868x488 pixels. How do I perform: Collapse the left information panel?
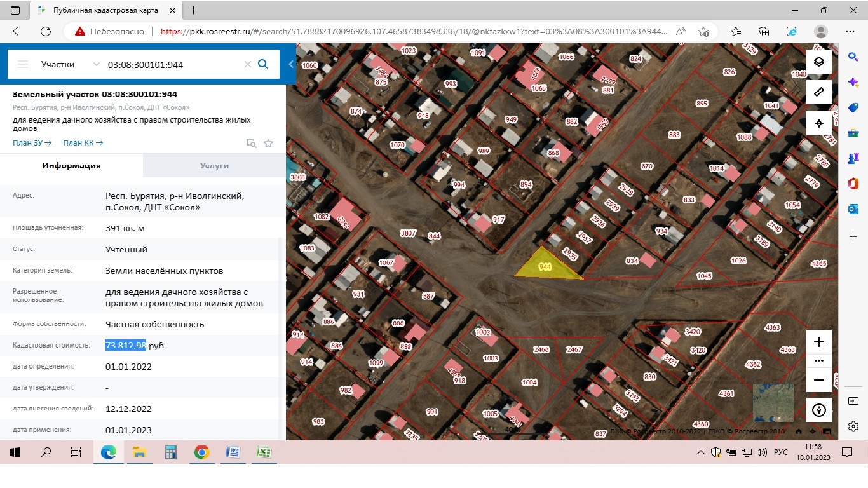(x=291, y=64)
